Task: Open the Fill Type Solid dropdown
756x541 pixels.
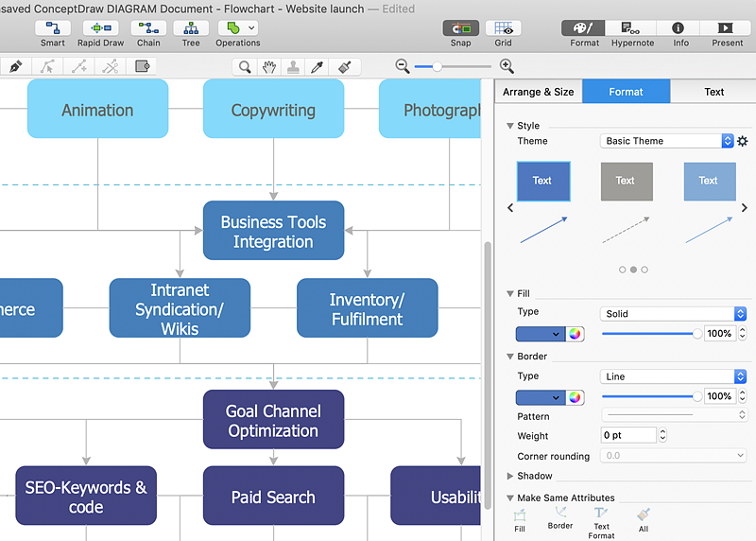Action: pyautogui.click(x=673, y=314)
